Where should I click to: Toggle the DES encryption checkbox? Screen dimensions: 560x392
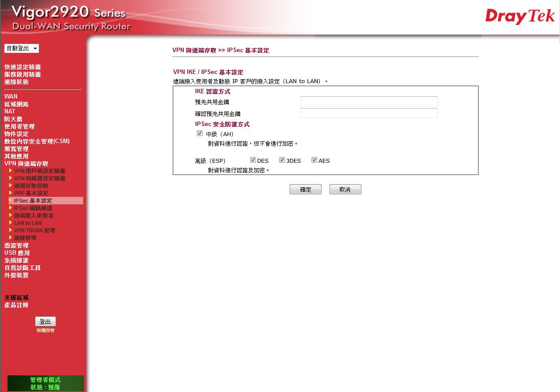click(x=253, y=160)
